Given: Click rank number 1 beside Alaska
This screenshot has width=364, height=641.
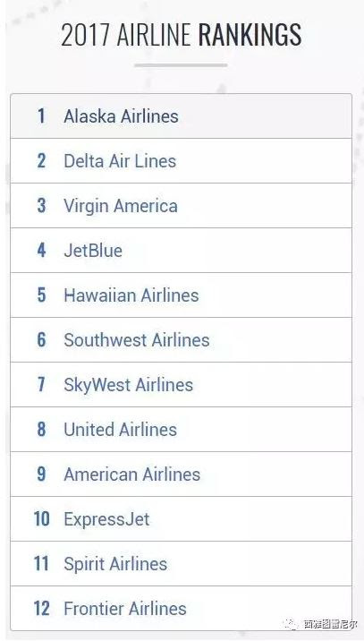Looking at the screenshot, I should pyautogui.click(x=41, y=116).
